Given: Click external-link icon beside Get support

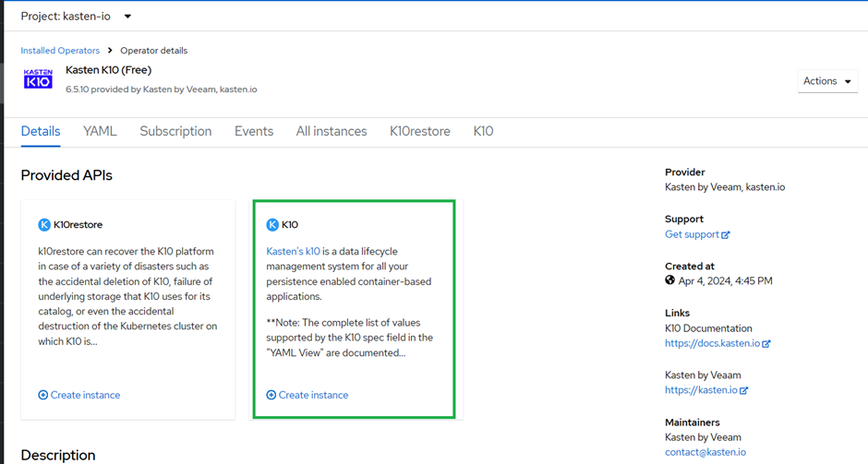Looking at the screenshot, I should pos(725,234).
